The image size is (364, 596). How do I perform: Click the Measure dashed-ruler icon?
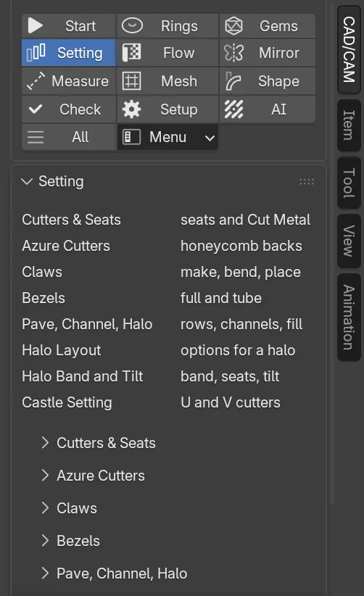tap(36, 81)
